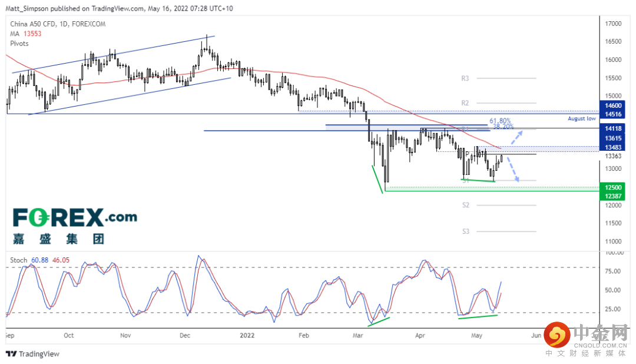
Task: Click the China A50 CFD symbol title
Action: pos(58,24)
